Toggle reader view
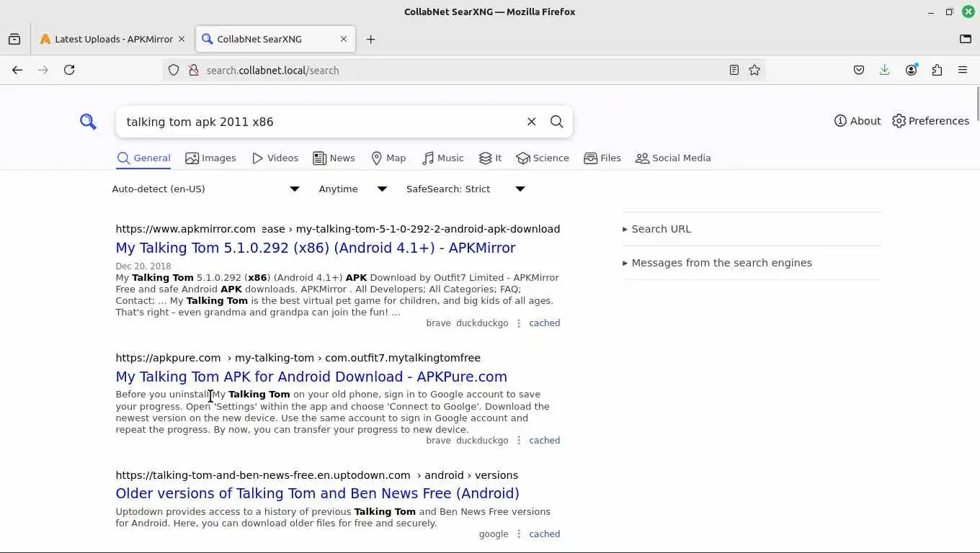 734,70
